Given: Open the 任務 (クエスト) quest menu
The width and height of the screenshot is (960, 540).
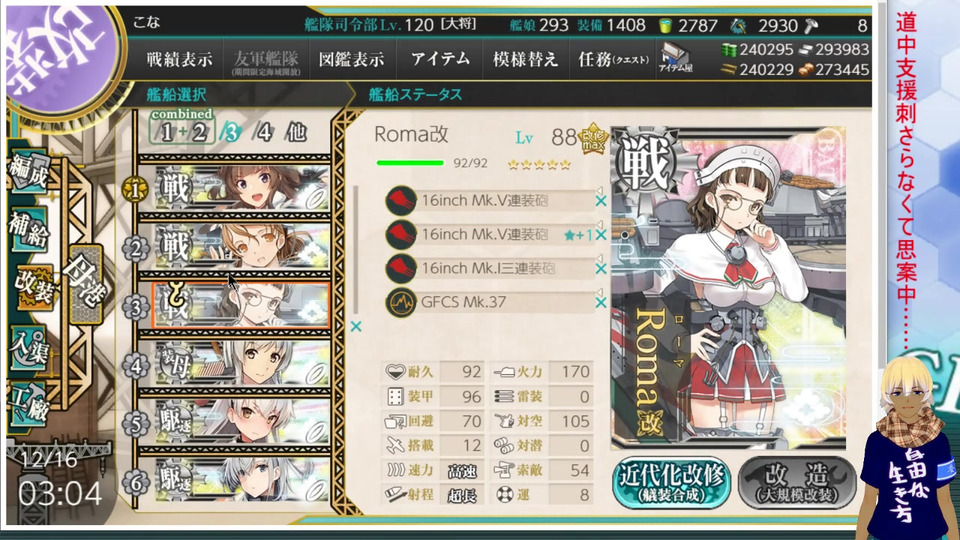Looking at the screenshot, I should click(x=613, y=59).
